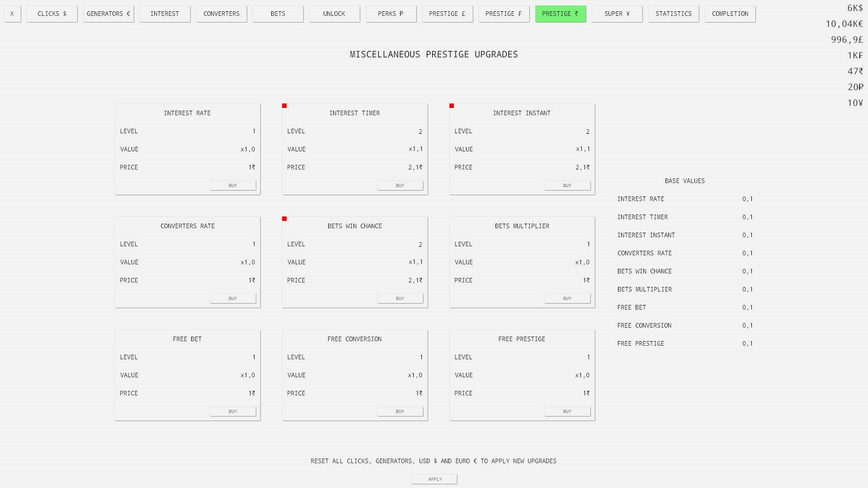Screen dimensions: 868x488
Task: Buy the Interest Timer upgrade
Action: [400, 185]
